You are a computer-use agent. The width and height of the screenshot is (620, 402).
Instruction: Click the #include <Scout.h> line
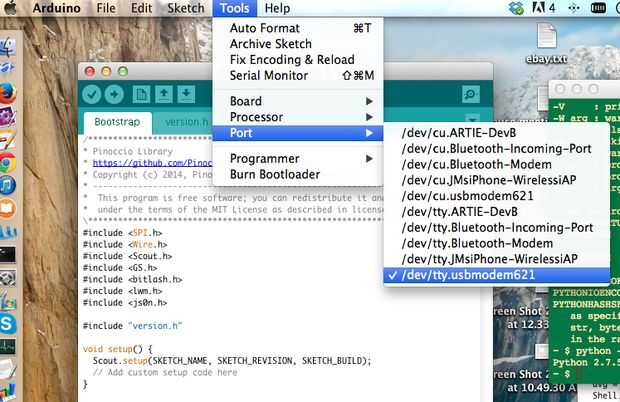(127, 256)
